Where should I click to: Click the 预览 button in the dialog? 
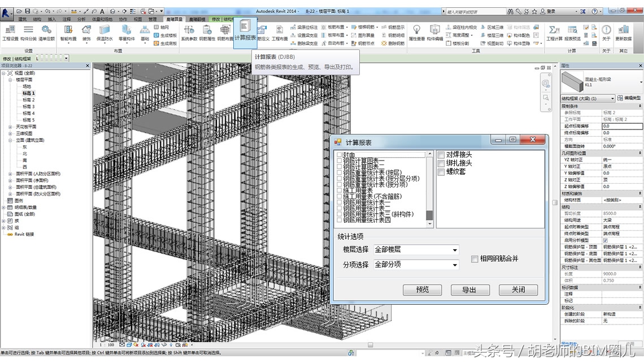[423, 289]
